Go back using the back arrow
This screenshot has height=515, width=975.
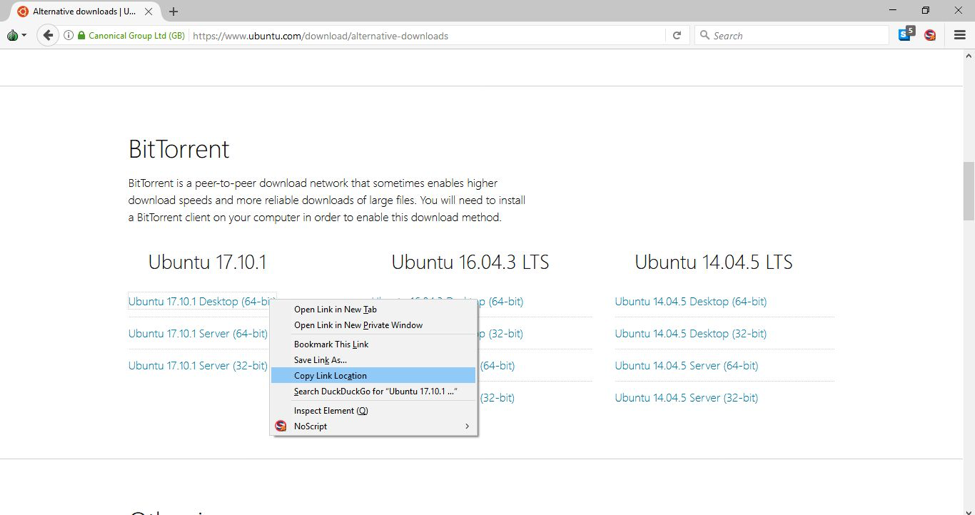[x=48, y=35]
